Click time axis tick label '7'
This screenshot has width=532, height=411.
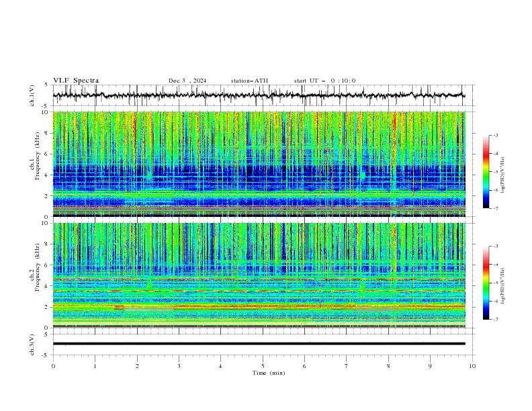347,366
